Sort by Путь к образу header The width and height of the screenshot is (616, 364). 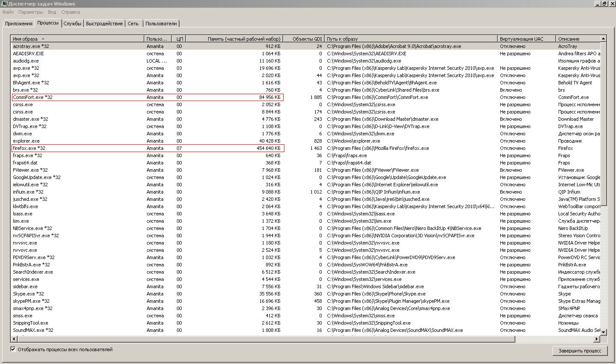pos(411,39)
